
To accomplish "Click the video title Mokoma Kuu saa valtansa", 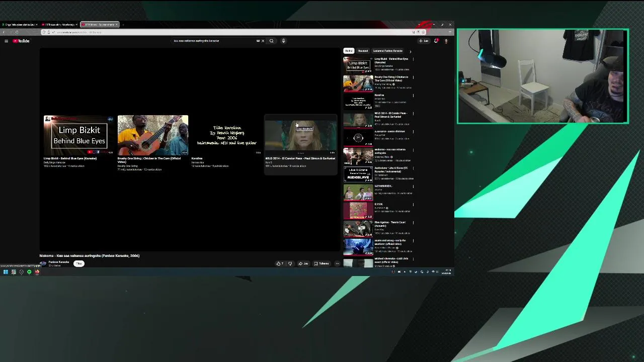I will (90, 256).
